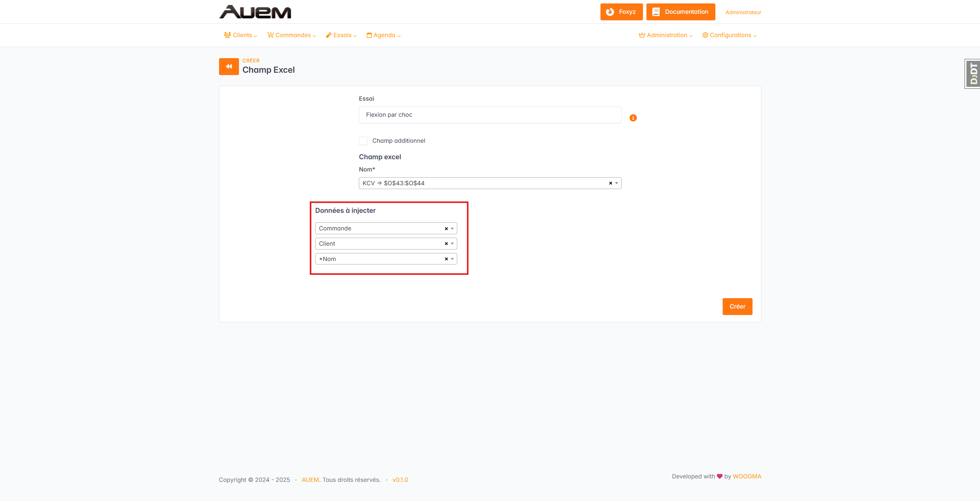Image resolution: width=980 pixels, height=501 pixels.
Task: Open the DjDT debug toolbar tab
Action: [x=973, y=74]
